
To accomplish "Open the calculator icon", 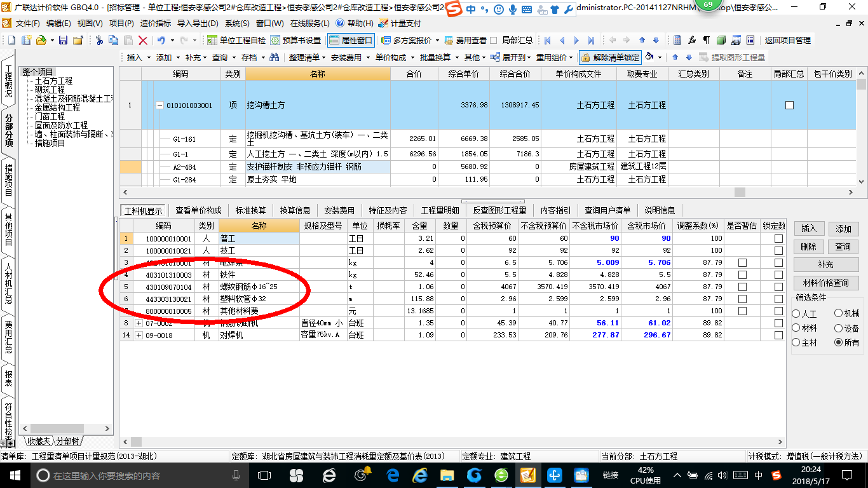I will 678,40.
